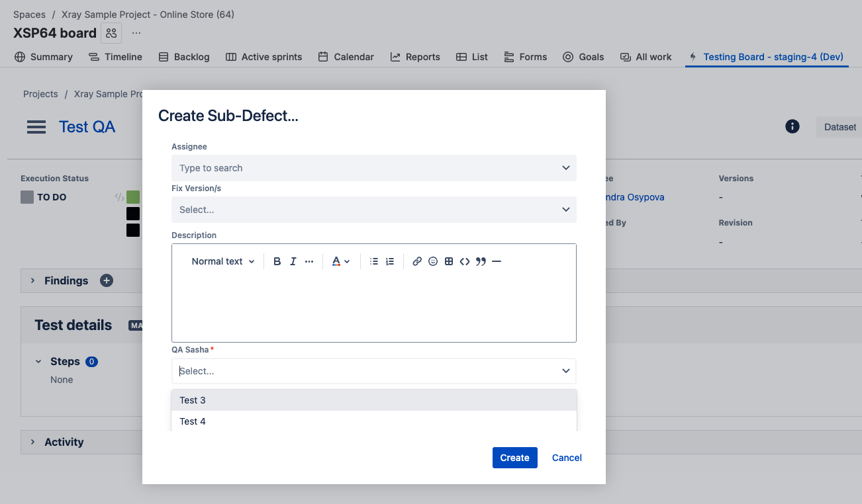This screenshot has width=862, height=504.
Task: Show more formatting options ellipsis
Action: click(x=309, y=261)
